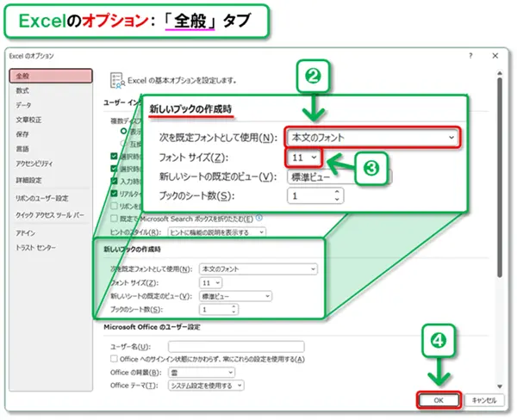Click the ユーザー名 input field

pyautogui.click(x=236, y=347)
